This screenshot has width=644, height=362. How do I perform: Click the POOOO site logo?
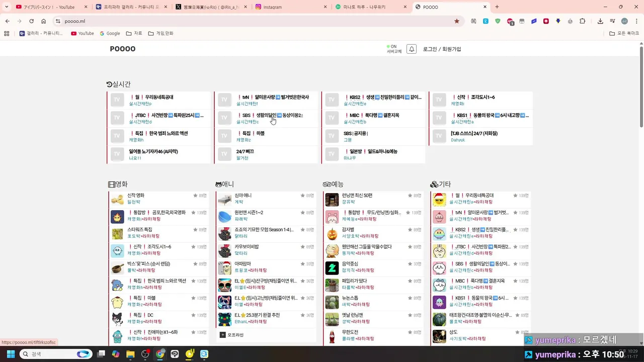tap(123, 49)
